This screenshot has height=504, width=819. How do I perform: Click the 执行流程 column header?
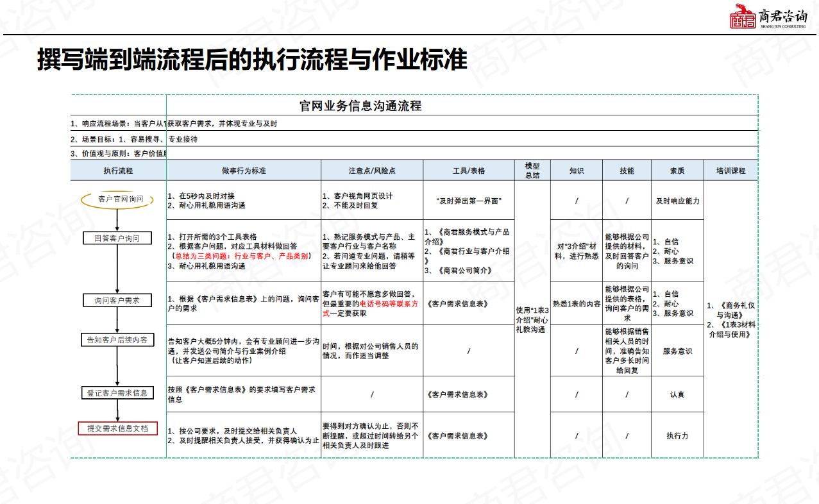point(118,171)
